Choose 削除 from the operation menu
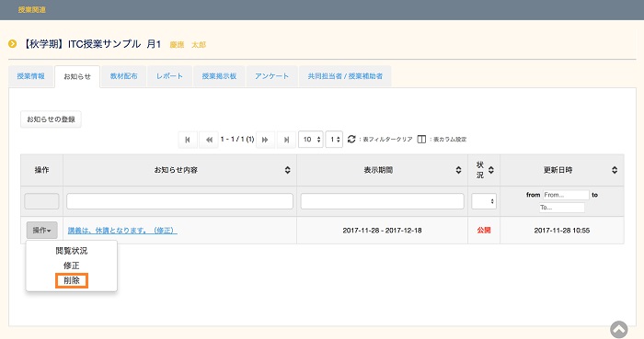This screenshot has width=644, height=339. tap(72, 281)
